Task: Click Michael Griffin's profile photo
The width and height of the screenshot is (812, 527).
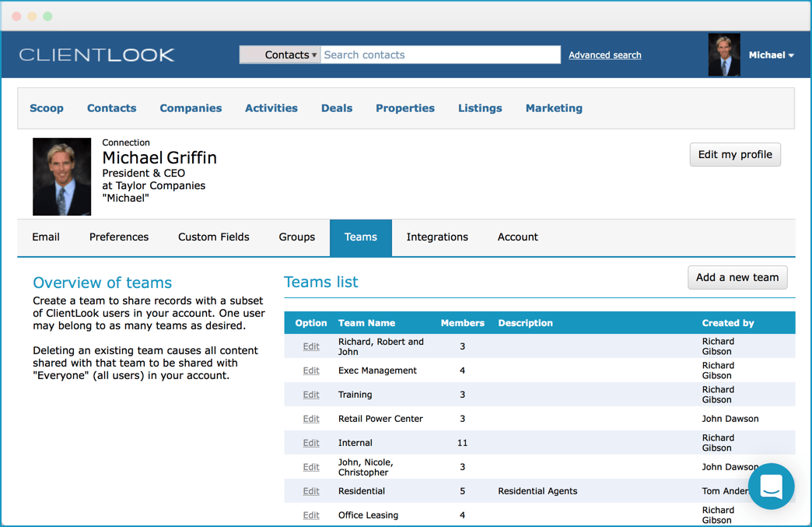Action: tap(61, 176)
